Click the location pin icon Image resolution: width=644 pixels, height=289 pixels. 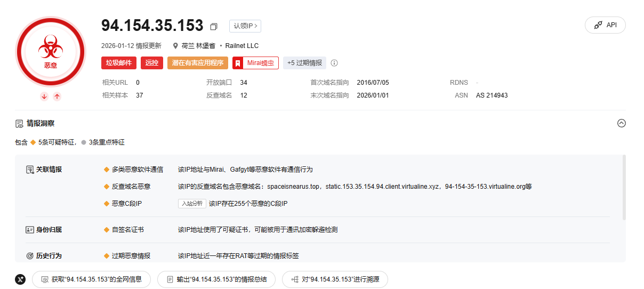click(x=175, y=46)
